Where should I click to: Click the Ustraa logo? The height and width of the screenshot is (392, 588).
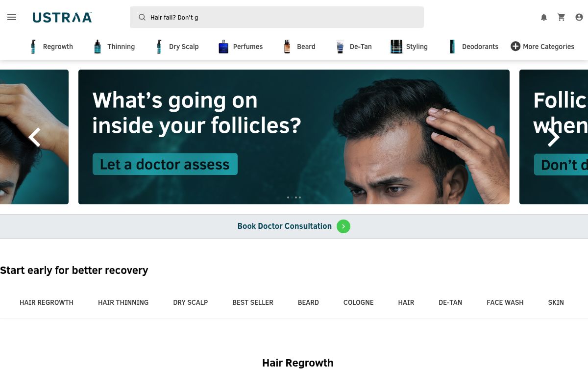point(62,17)
